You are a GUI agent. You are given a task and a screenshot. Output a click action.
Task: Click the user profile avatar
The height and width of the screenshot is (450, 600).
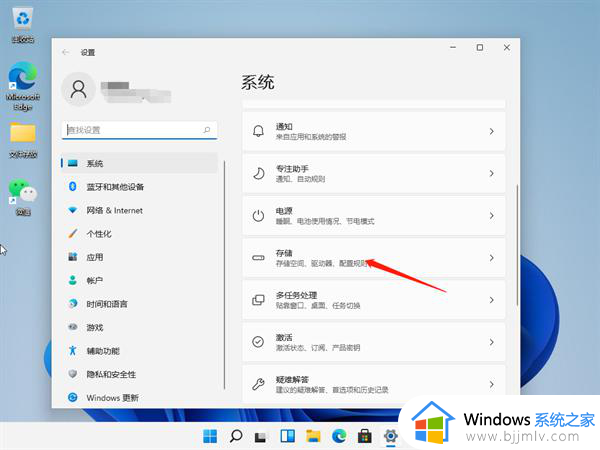[78, 90]
